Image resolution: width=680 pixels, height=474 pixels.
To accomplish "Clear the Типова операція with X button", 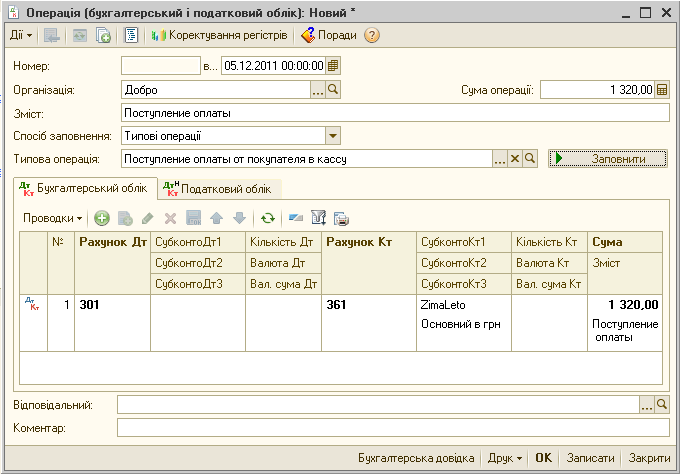I will [x=515, y=159].
